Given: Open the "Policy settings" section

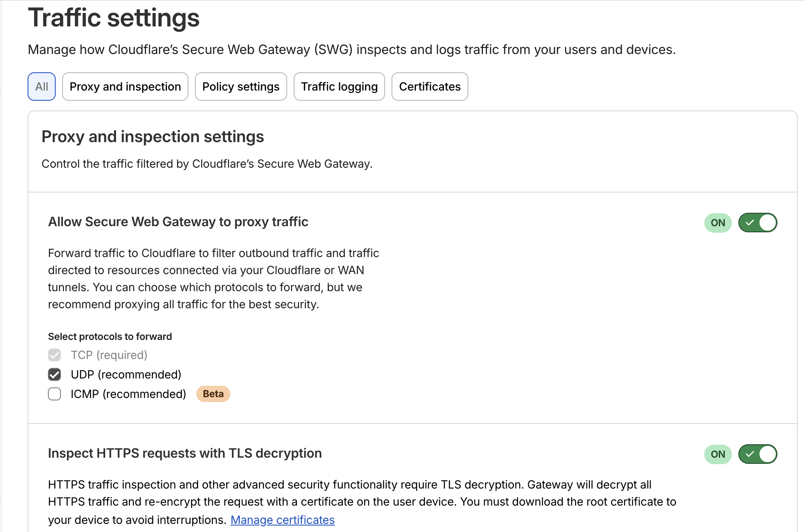Looking at the screenshot, I should (x=241, y=86).
